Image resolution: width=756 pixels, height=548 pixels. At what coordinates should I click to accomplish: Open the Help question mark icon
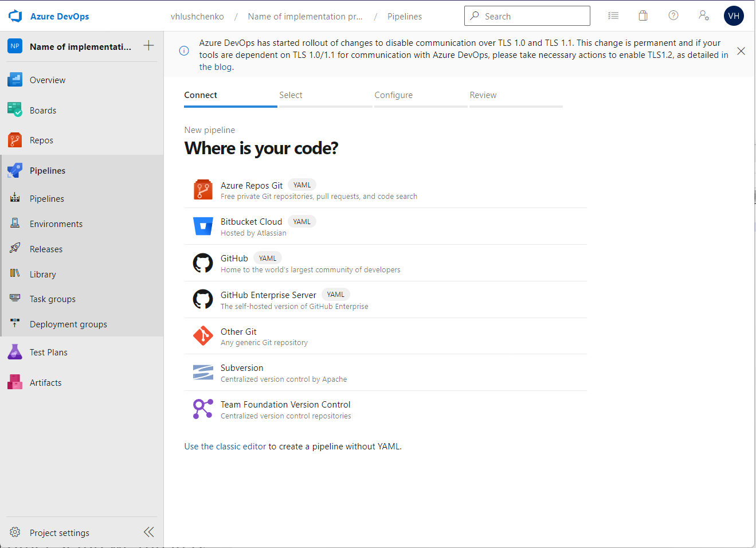tap(673, 15)
